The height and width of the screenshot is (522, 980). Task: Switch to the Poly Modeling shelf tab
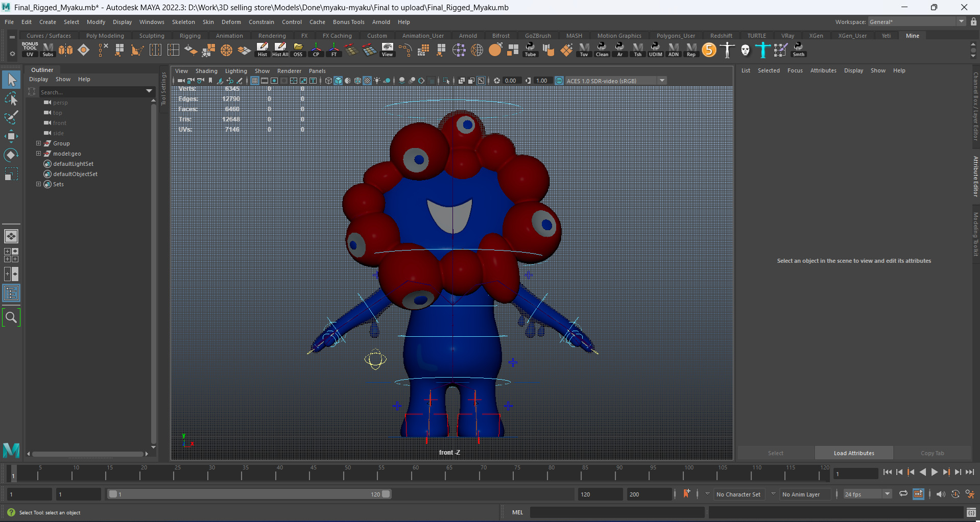tap(105, 36)
